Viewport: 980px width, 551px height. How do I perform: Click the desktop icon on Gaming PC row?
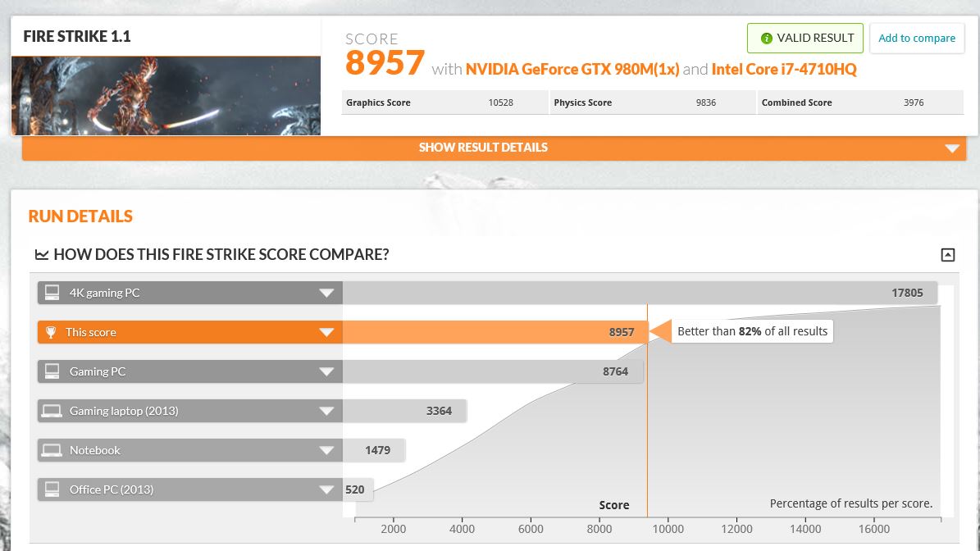52,371
